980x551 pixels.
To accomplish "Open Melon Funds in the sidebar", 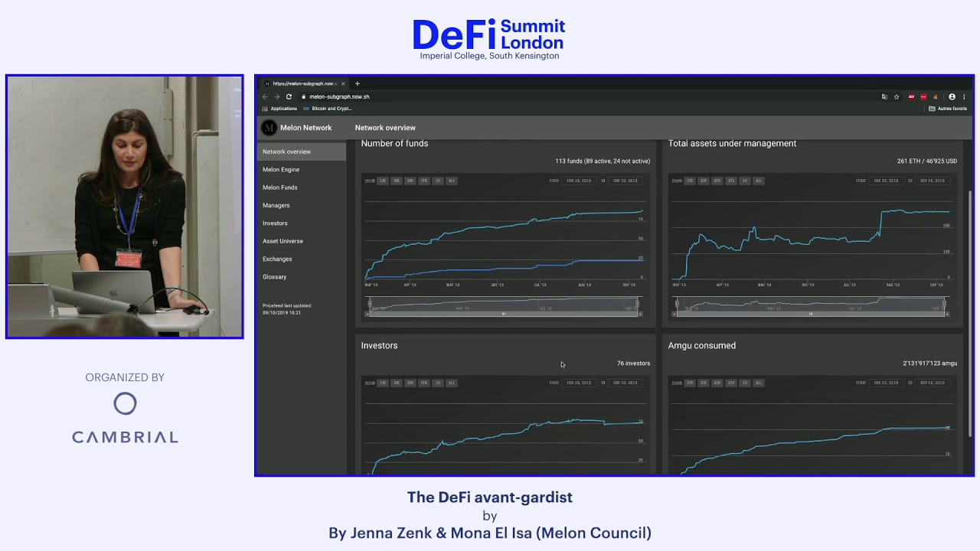I will tap(302, 187).
